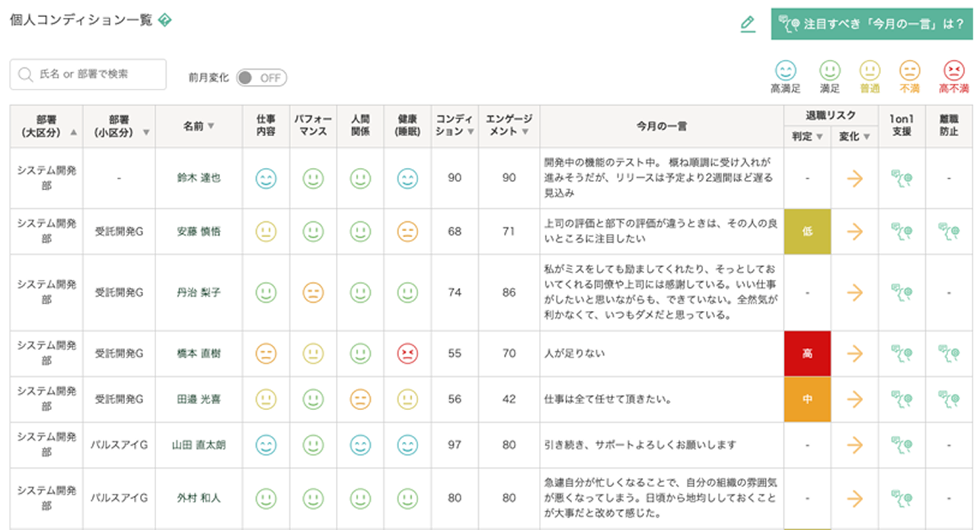Click the comment 仕事は全て任せて頂きたい。
980x530 pixels.
608,399
